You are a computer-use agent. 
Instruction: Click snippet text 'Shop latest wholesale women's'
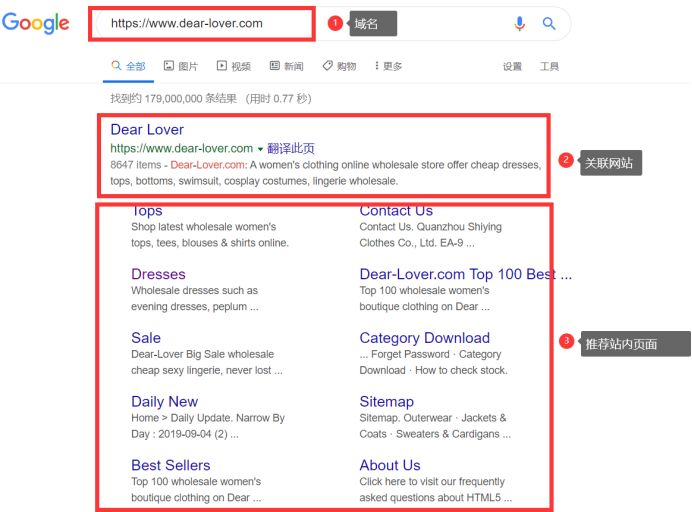pos(203,227)
